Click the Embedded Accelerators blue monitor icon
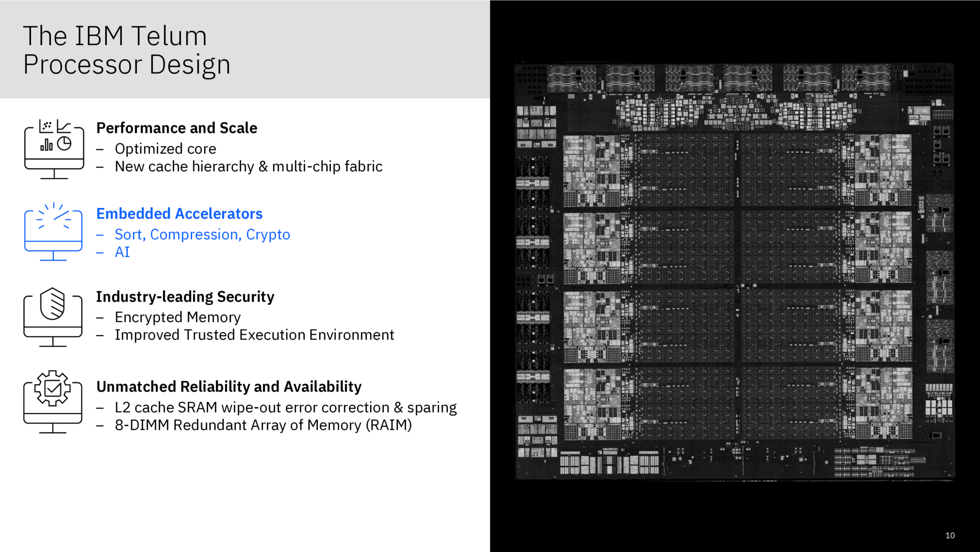This screenshot has height=552, width=980. (53, 232)
